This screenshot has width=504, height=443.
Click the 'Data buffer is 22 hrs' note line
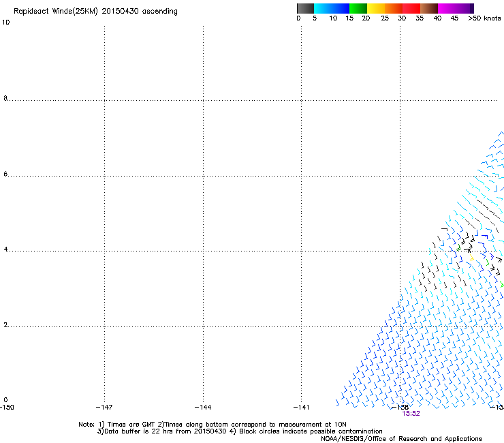pos(240,431)
